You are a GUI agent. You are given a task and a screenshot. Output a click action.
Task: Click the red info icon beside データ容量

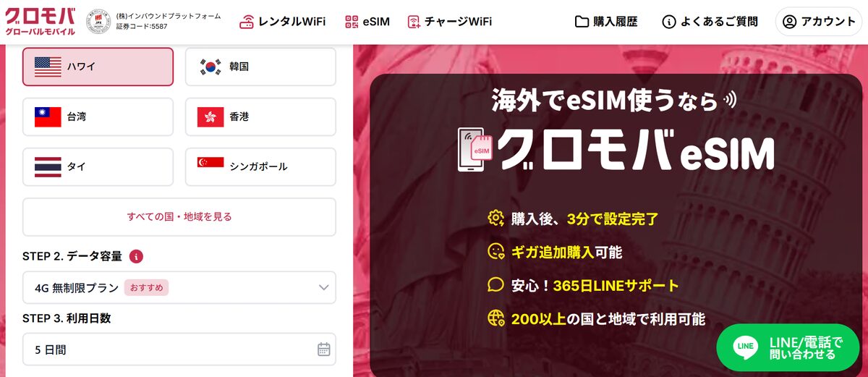coord(136,256)
